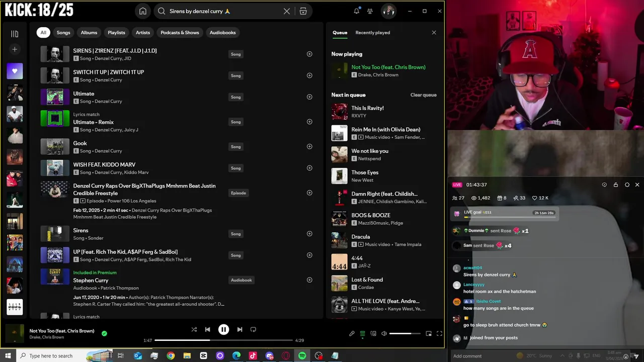Clear the search text with the X
Viewport: 644px width, 362px height.
tap(287, 11)
